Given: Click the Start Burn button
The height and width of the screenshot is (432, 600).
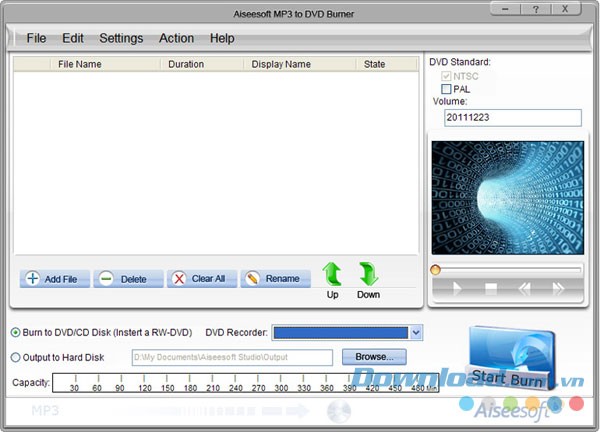Looking at the screenshot, I should click(510, 358).
